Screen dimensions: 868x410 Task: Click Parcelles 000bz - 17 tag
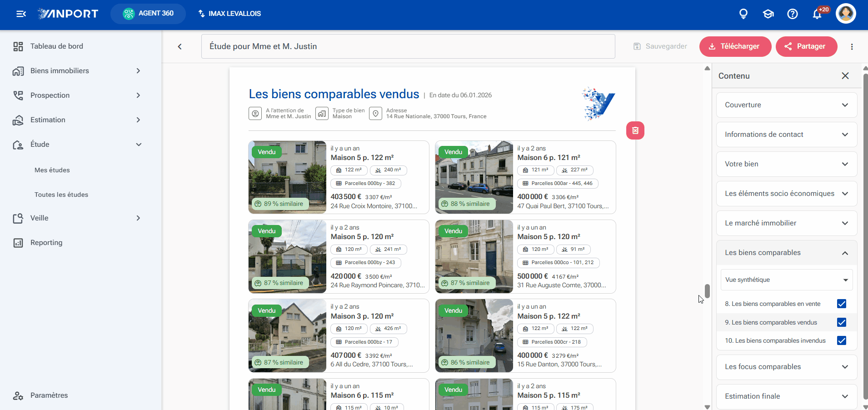364,342
